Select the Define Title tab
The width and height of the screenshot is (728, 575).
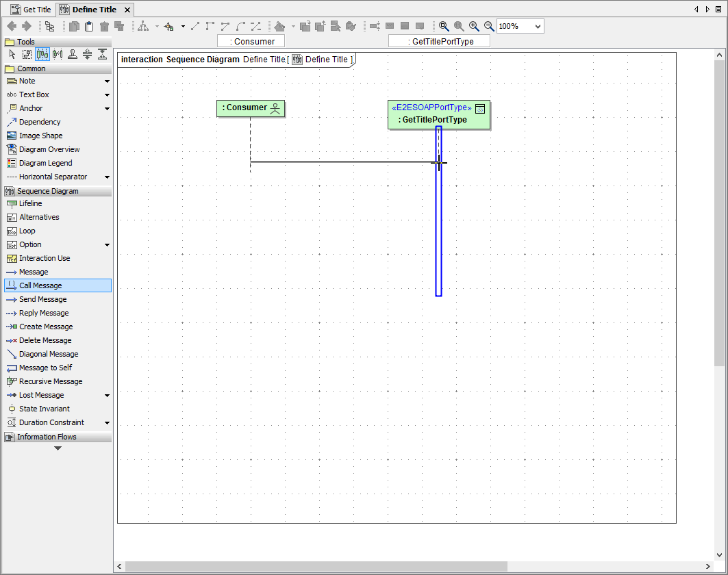[x=94, y=10]
